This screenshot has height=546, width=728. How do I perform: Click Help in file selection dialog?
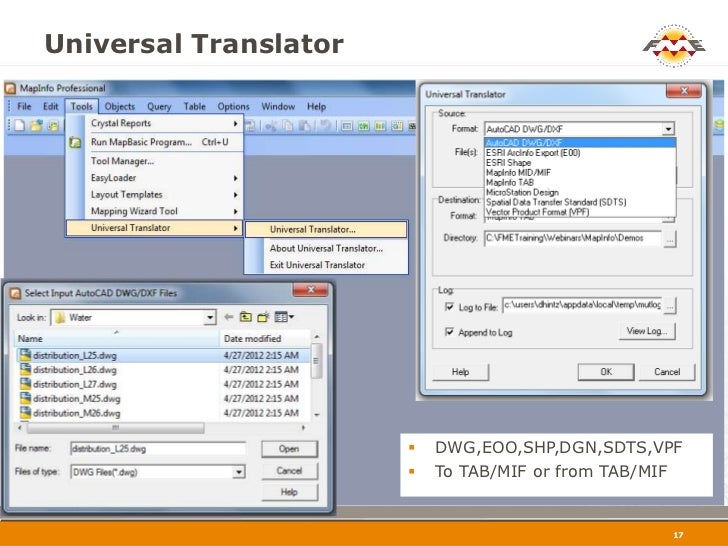[289, 492]
